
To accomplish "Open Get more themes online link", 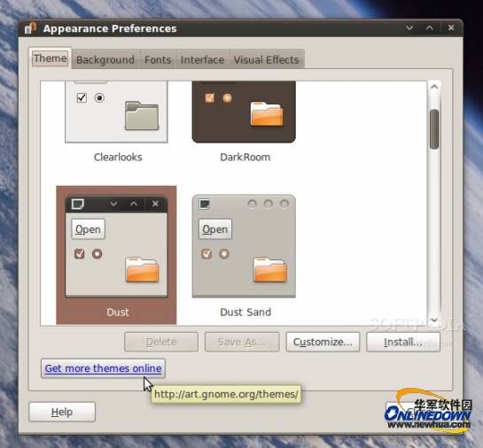I will (103, 368).
